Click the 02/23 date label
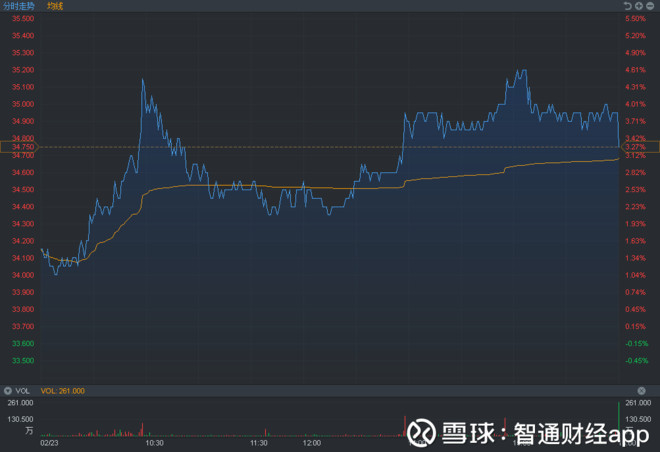 (49, 443)
